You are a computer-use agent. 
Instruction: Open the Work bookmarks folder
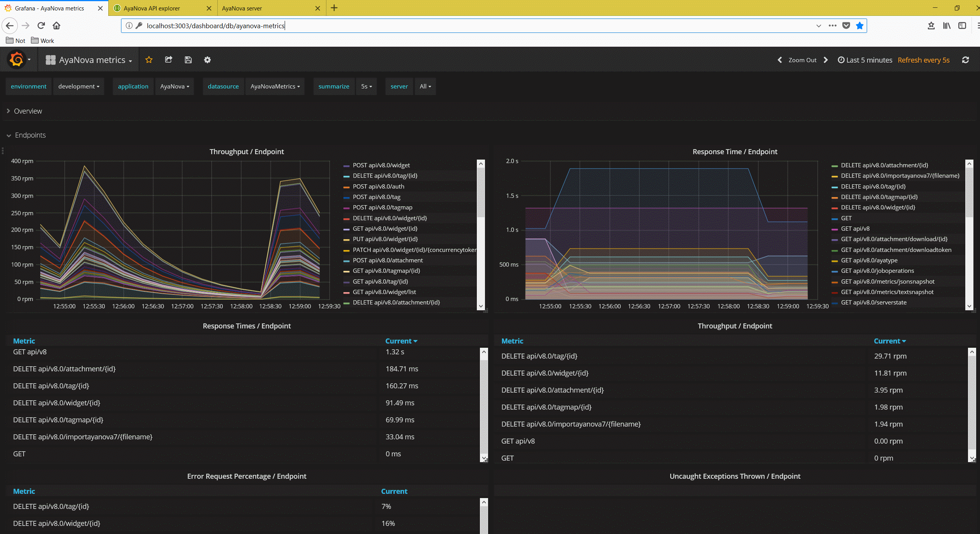(43, 41)
